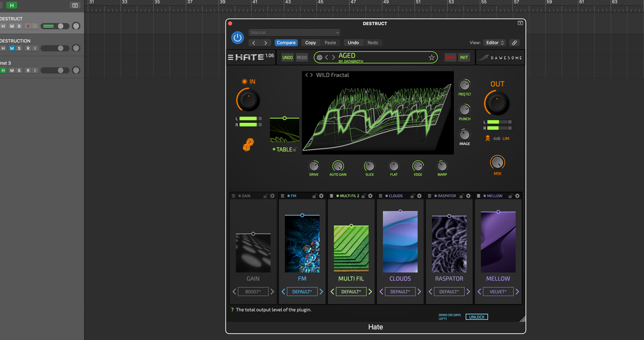
Task: Open the CLOUDS module hamburger menu
Action: tap(380, 196)
